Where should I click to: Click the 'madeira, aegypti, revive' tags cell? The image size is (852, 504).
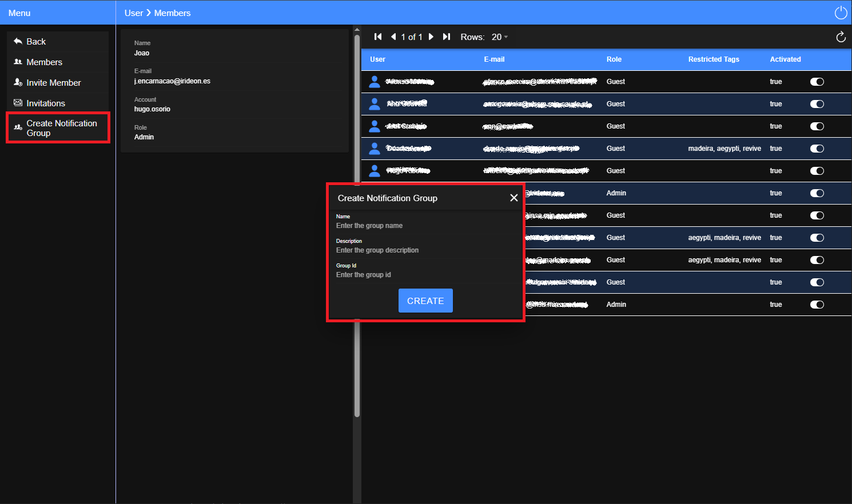[x=724, y=149]
